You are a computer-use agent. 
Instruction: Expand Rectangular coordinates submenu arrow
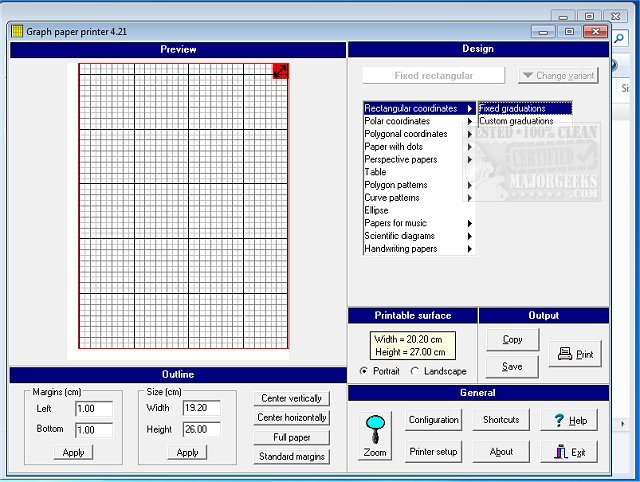pyautogui.click(x=470, y=109)
